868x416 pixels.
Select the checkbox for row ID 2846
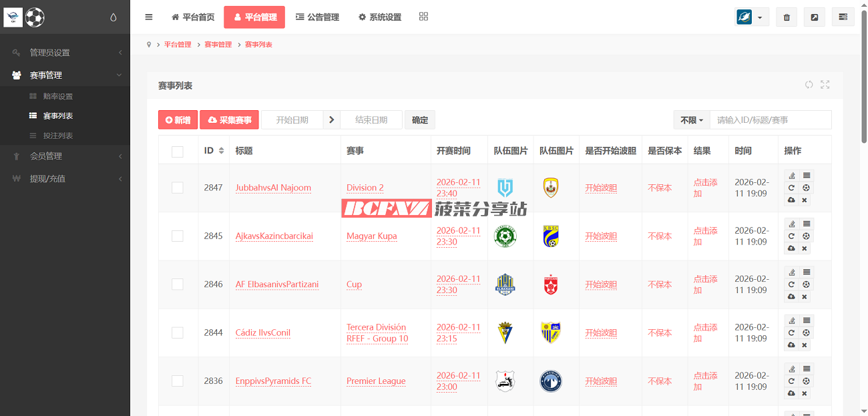[177, 284]
